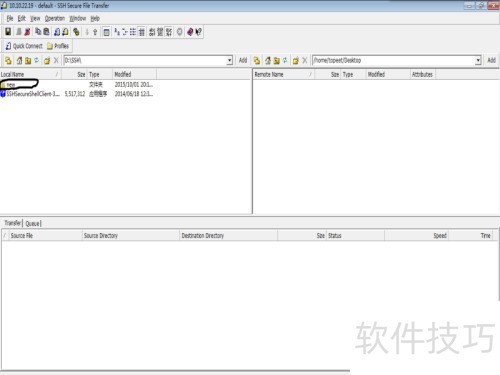Click the Destination Directory column header
This screenshot has width=500, height=375.
point(229,236)
